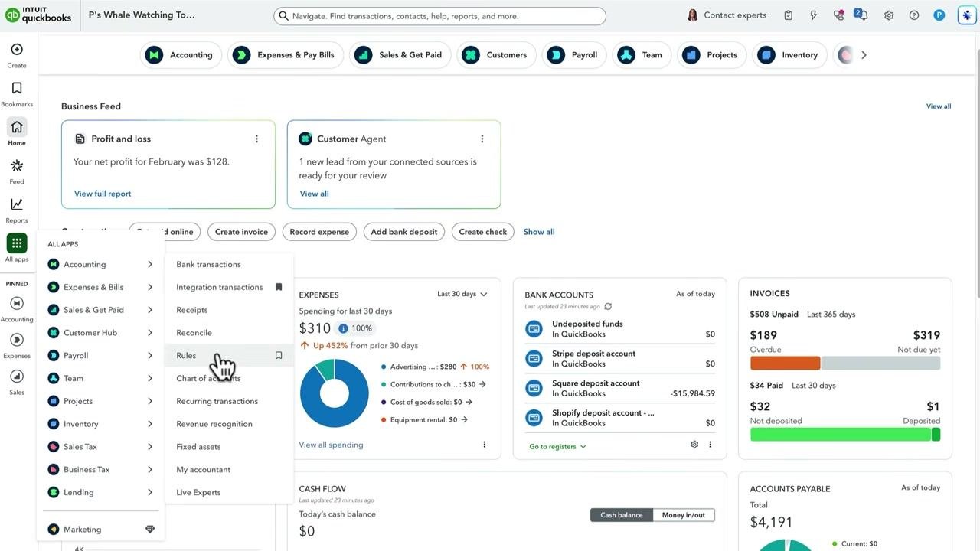This screenshot has height=551, width=980.
Task: Expand the Accounting submenu in All Apps
Action: tap(150, 264)
